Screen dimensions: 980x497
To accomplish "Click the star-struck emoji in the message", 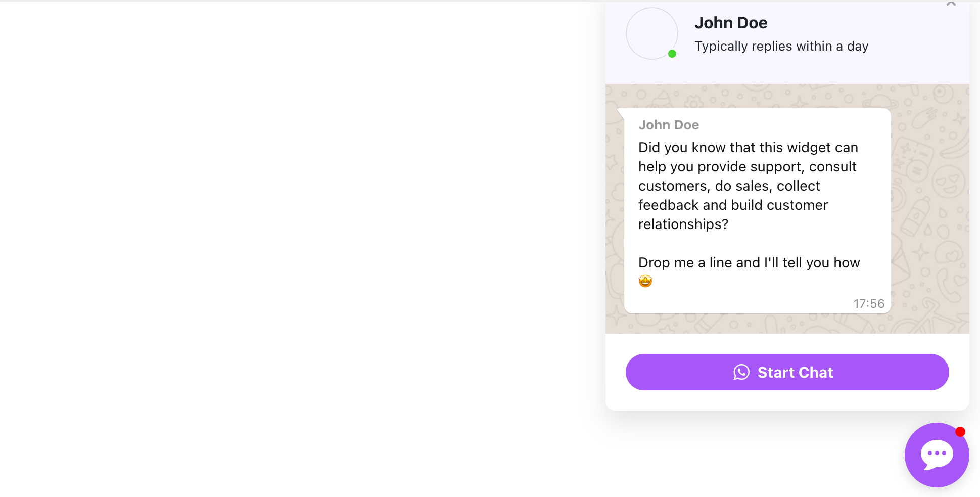I will (645, 280).
